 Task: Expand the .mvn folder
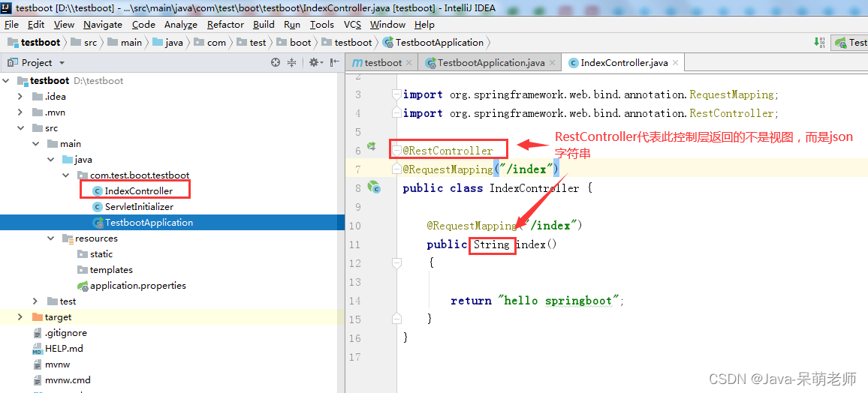(x=20, y=112)
